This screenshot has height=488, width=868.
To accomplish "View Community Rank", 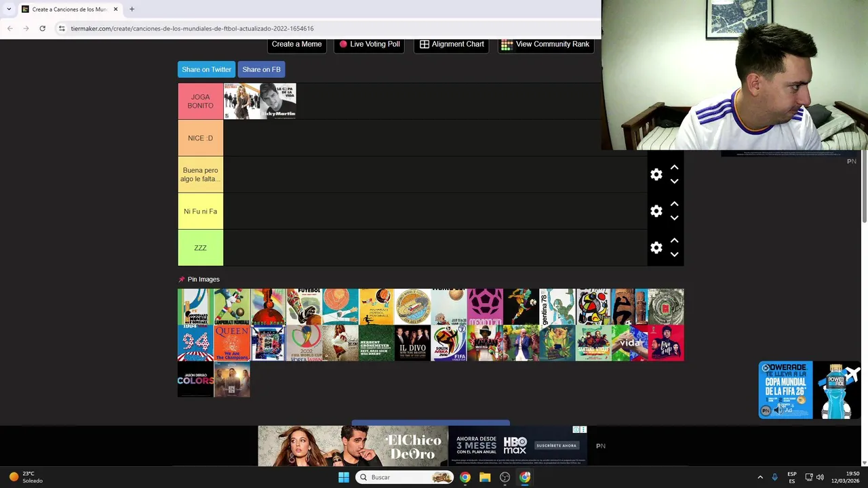I will coord(545,44).
